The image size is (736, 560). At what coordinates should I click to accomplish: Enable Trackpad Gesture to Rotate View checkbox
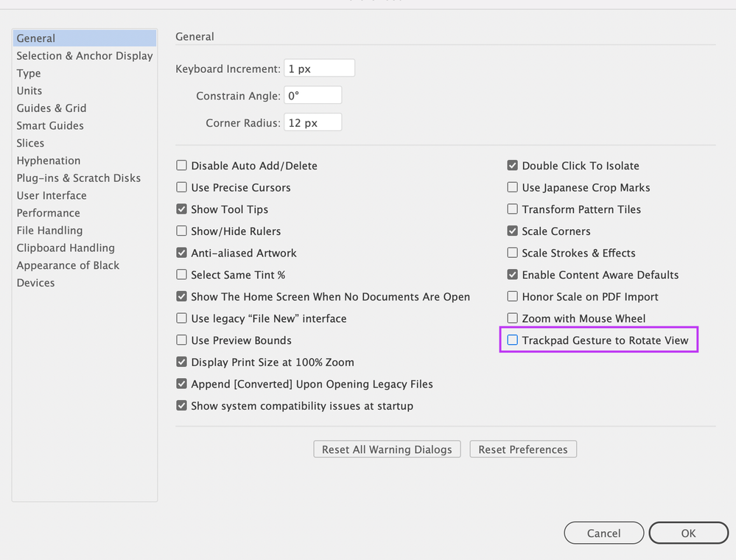(513, 340)
